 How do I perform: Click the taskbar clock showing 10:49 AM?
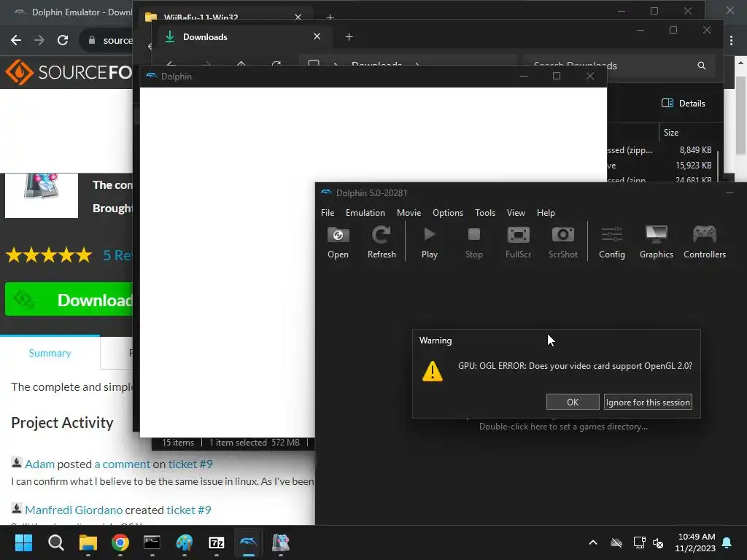pos(695,542)
